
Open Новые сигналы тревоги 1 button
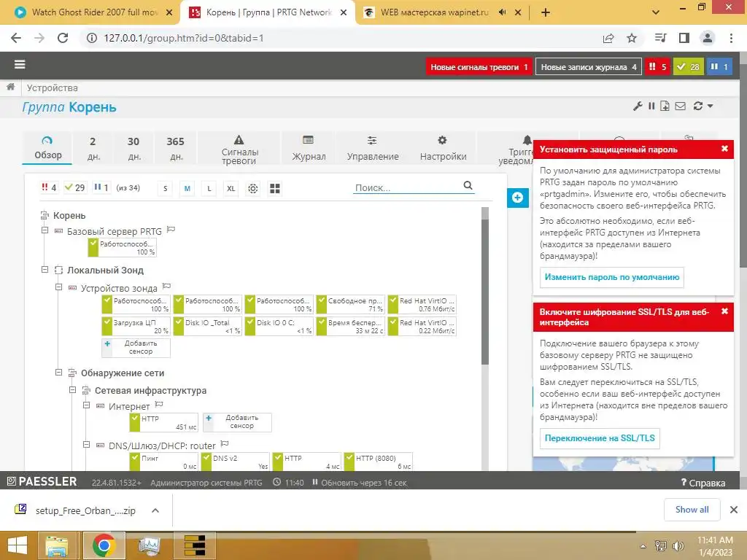[479, 66]
